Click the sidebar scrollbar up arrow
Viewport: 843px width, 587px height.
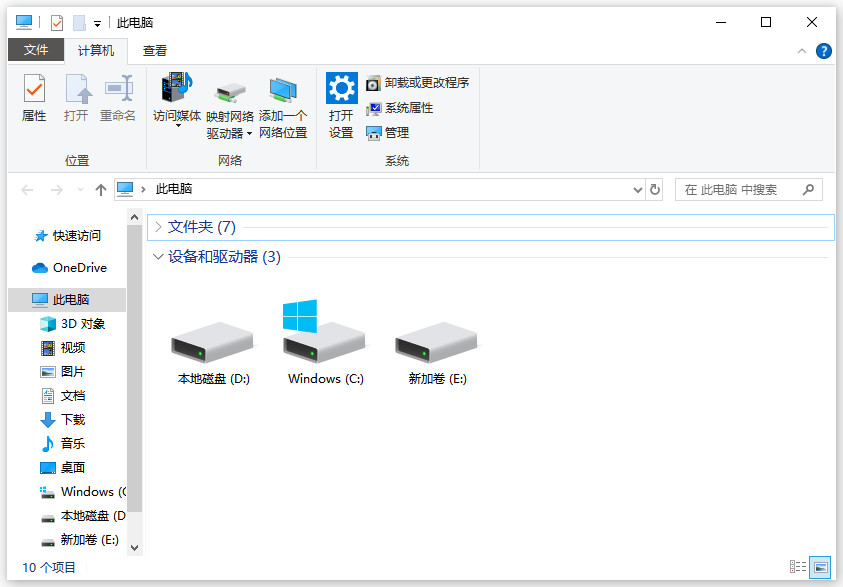(134, 217)
